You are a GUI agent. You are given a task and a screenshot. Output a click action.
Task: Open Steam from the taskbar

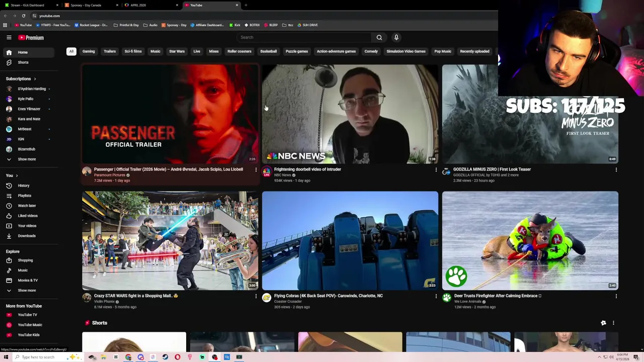[165, 357]
